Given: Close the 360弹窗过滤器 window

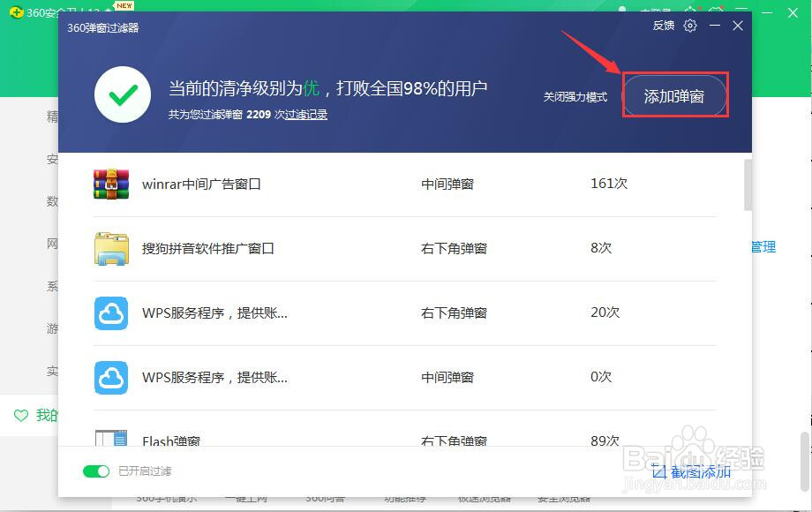Looking at the screenshot, I should pos(738,26).
